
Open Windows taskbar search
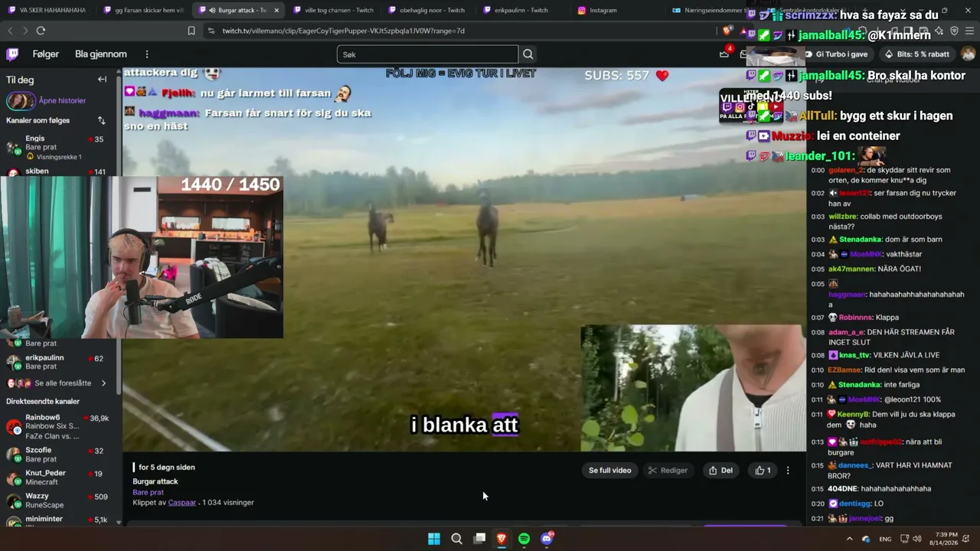pyautogui.click(x=456, y=539)
